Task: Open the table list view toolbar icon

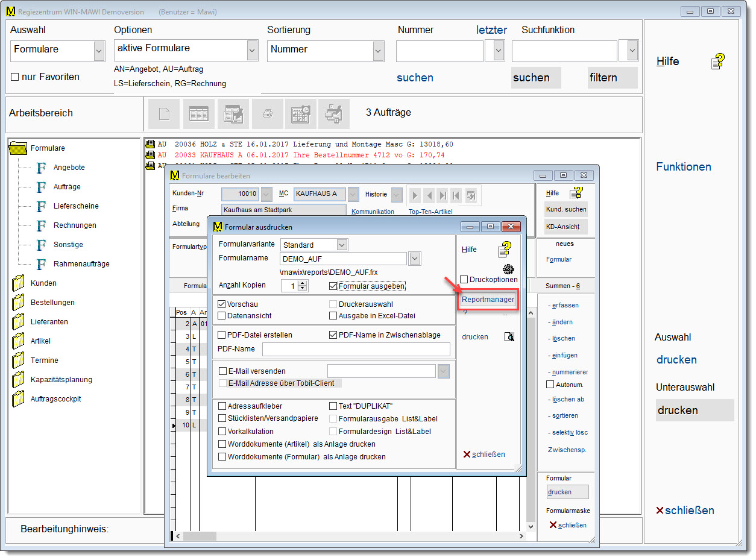Action: click(198, 115)
